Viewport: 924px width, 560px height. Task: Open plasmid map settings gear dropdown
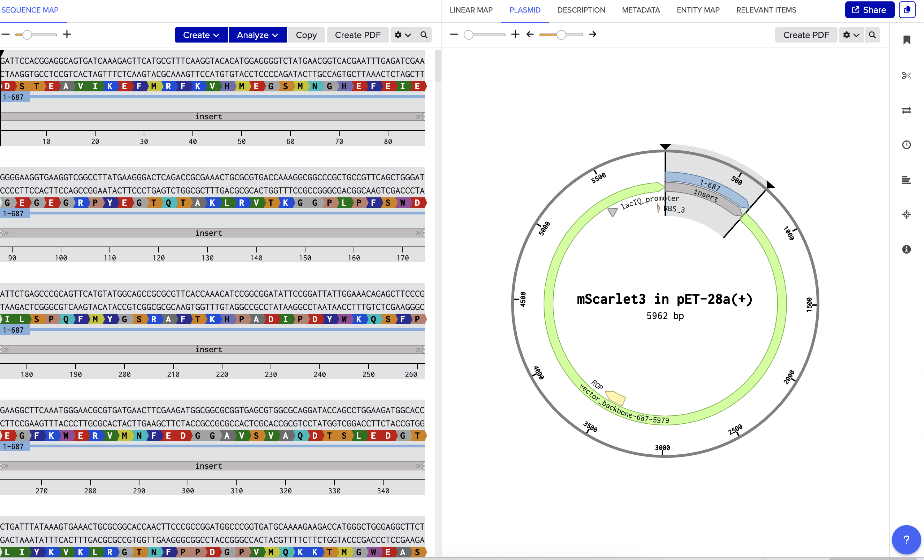(x=851, y=35)
